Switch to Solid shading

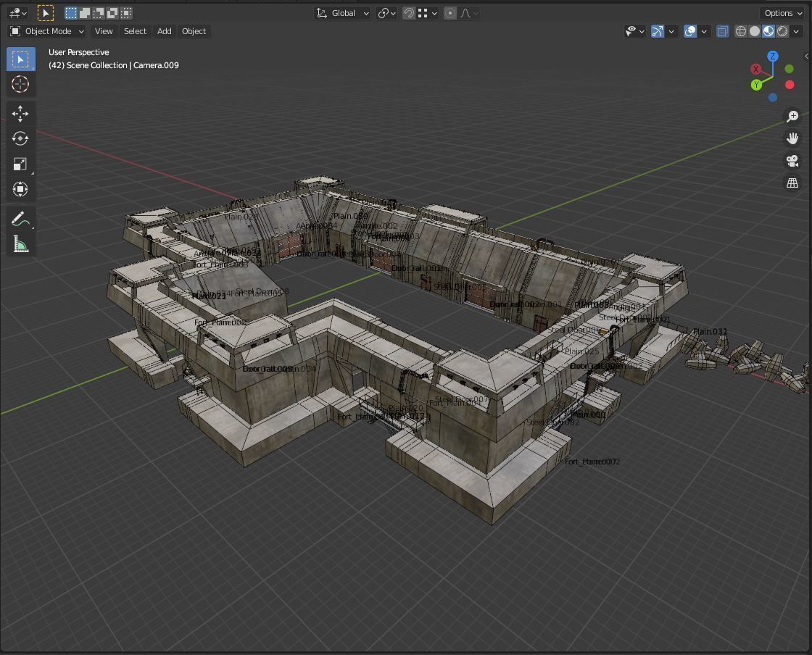755,32
